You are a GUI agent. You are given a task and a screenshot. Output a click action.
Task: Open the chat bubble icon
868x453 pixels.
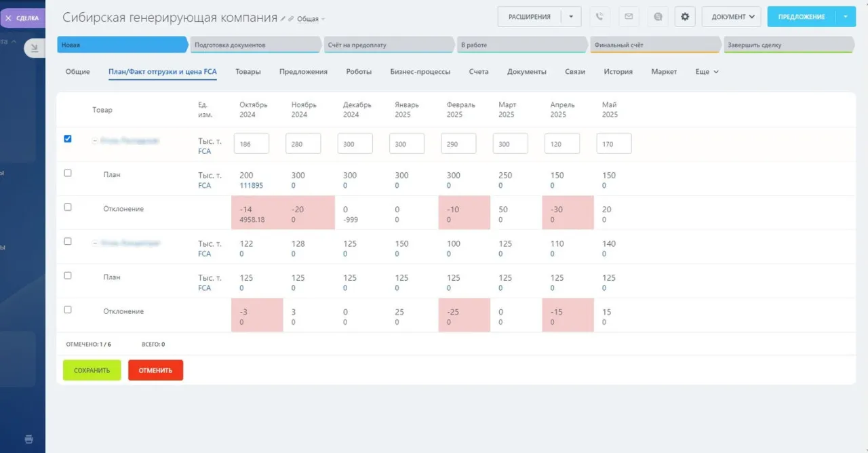tap(657, 17)
